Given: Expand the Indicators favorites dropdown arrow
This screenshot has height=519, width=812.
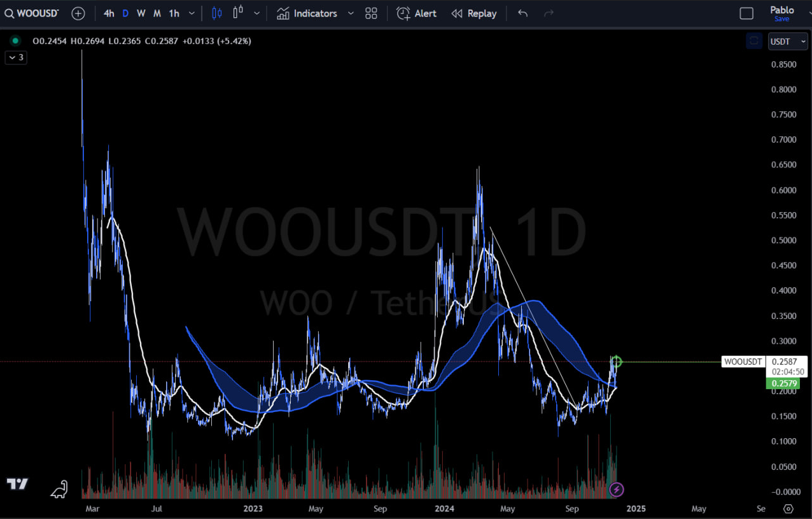Looking at the screenshot, I should tap(351, 13).
